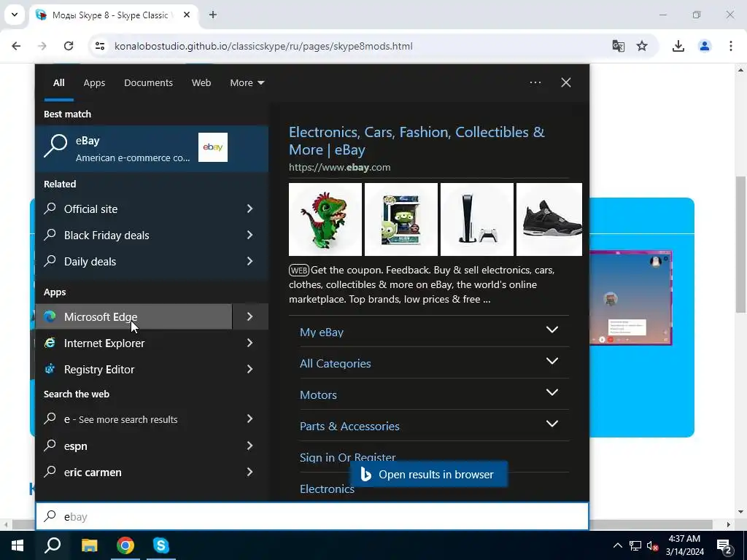Image resolution: width=747 pixels, height=560 pixels.
Task: Click the translate page icon
Action: [x=619, y=46]
